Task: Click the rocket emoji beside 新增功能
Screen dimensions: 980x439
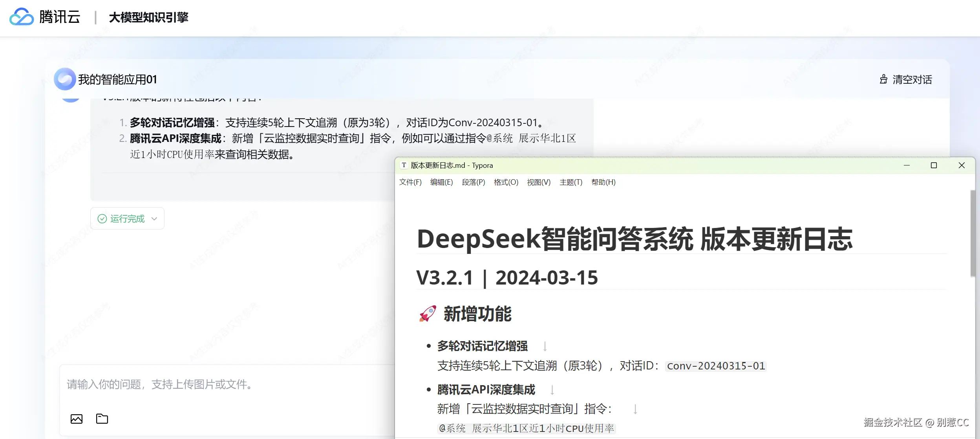Action: coord(428,314)
